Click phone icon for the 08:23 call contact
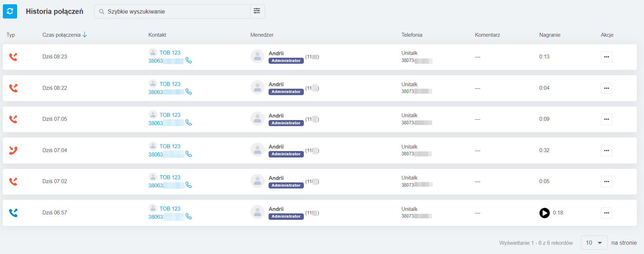The height and width of the screenshot is (254, 644). 189,61
